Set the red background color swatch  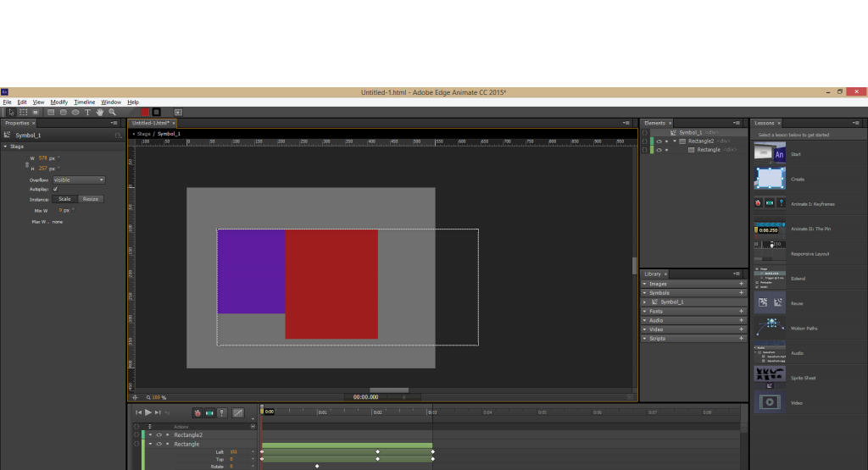[x=145, y=112]
